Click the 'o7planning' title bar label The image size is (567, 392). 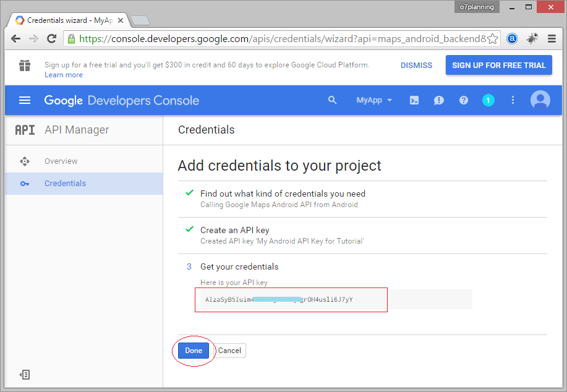click(x=477, y=7)
